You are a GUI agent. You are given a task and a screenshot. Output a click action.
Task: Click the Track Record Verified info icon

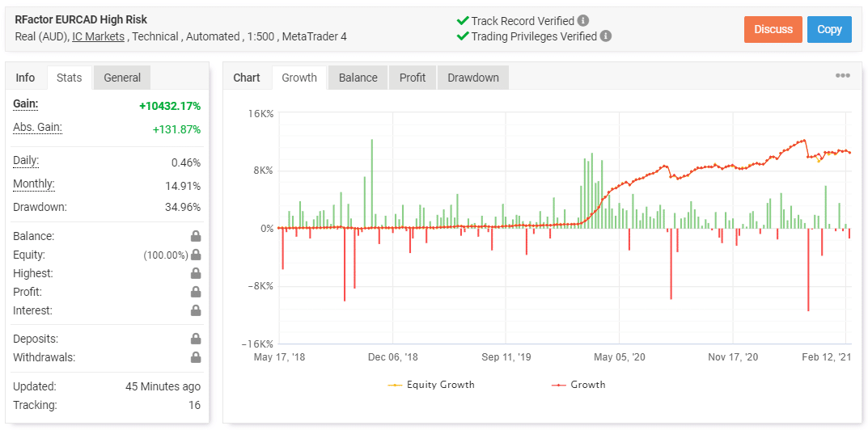(x=583, y=21)
